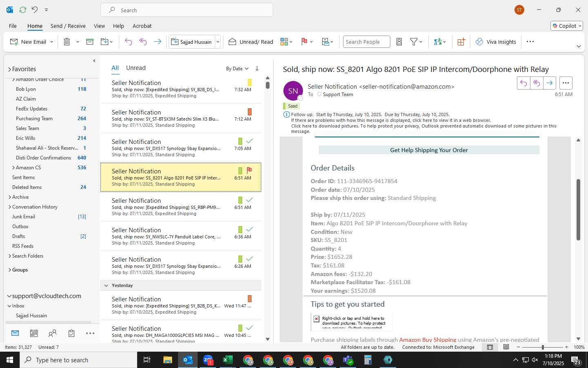588x368 pixels.
Task: Click the Categorize colored squares icon
Action: point(284,42)
